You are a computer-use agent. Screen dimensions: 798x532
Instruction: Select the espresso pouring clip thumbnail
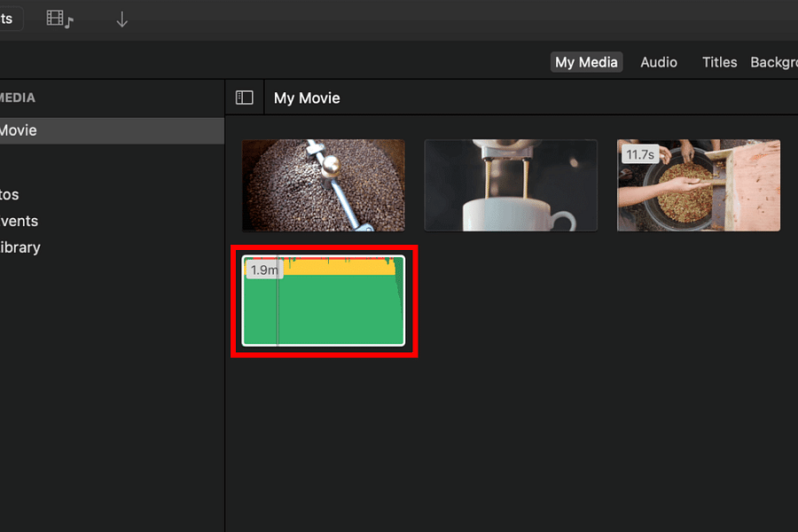(x=511, y=184)
